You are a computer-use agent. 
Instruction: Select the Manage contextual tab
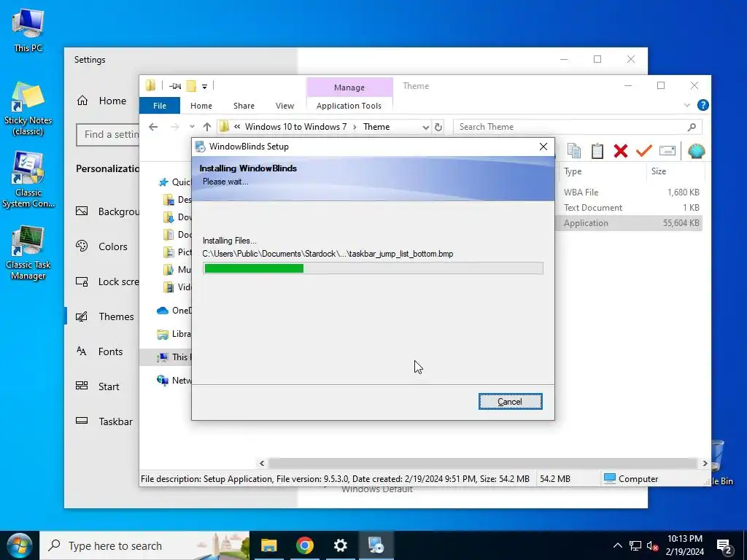tap(349, 87)
